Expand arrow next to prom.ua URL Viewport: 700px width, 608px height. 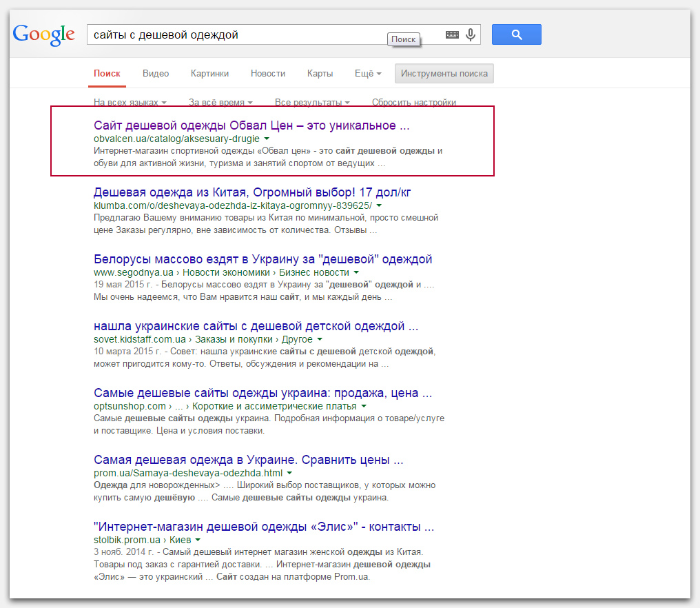pyautogui.click(x=290, y=473)
